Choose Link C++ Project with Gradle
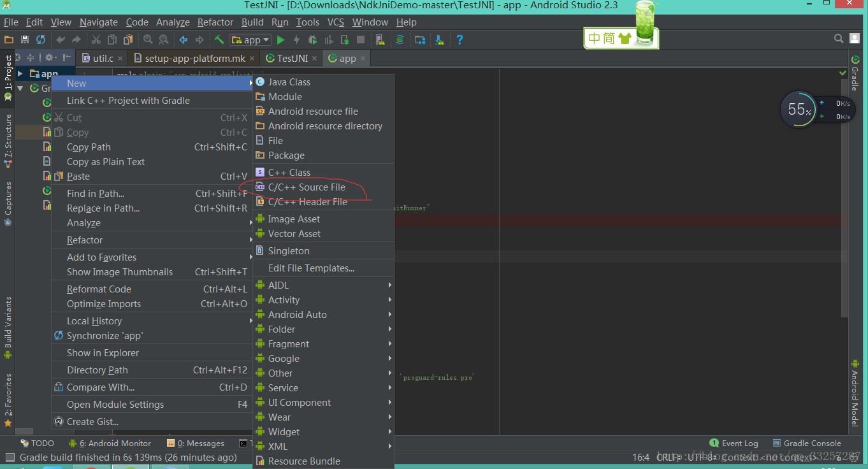The image size is (868, 469). (x=152, y=101)
